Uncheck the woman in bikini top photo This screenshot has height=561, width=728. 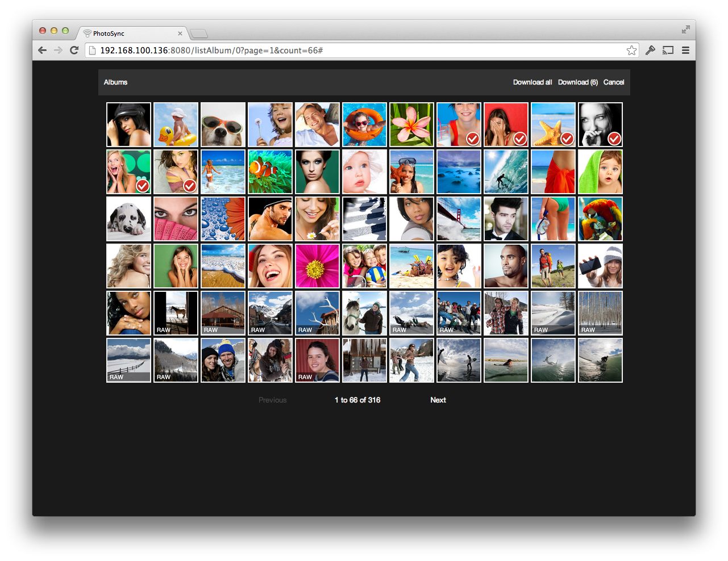[189, 186]
